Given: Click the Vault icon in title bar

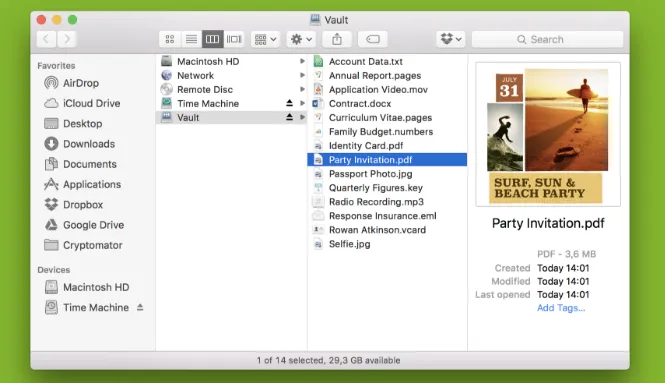Looking at the screenshot, I should tap(315, 20).
